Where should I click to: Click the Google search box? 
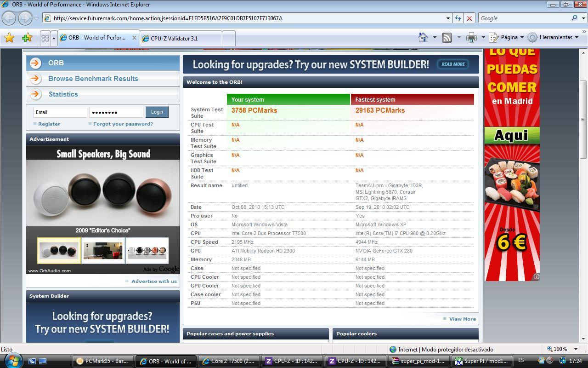tap(523, 18)
